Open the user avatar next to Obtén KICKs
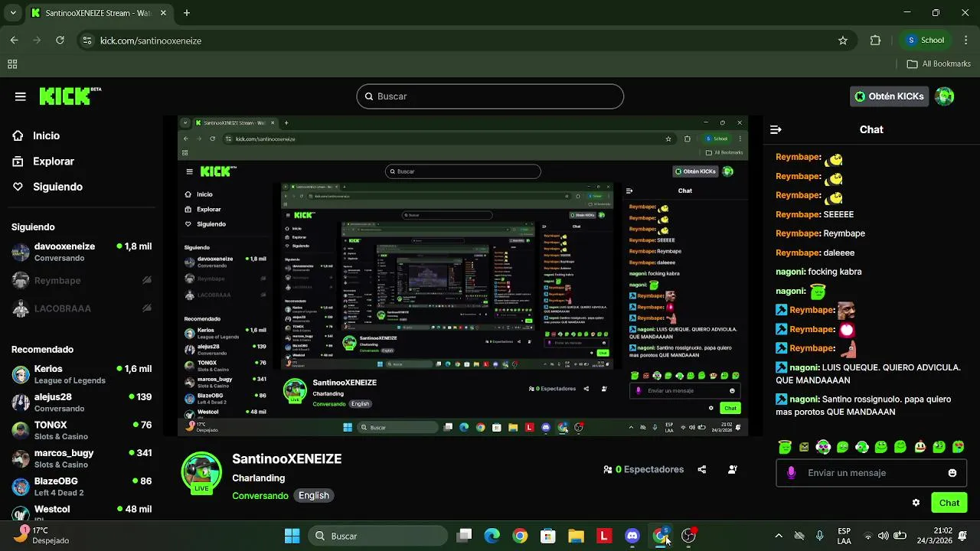Viewport: 980px width, 551px height. 945,96
